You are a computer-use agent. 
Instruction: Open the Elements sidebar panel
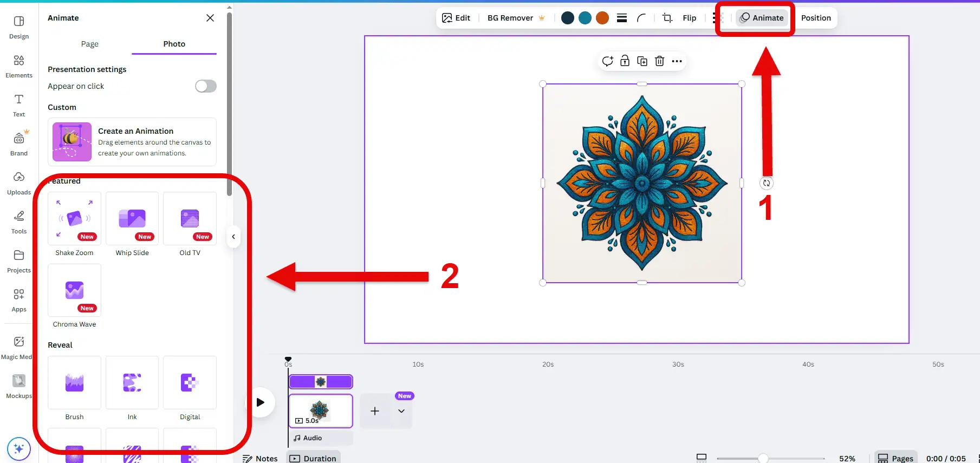19,66
